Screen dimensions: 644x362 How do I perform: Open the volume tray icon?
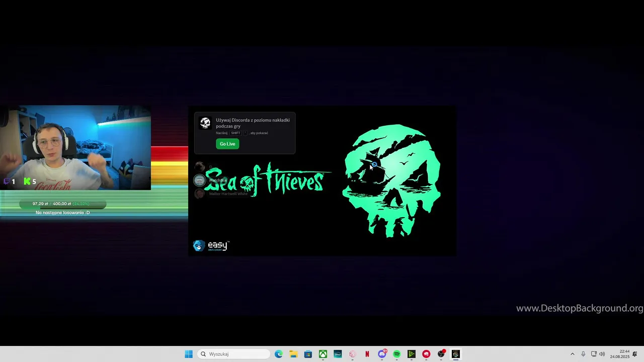click(x=602, y=354)
